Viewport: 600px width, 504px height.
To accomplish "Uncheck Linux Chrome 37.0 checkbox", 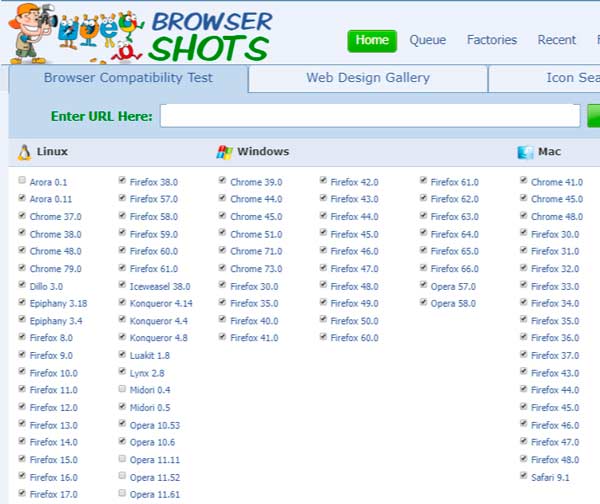I will pyautogui.click(x=22, y=215).
